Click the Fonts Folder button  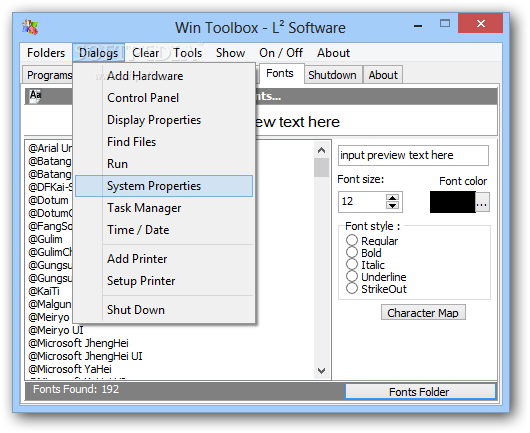[x=420, y=392]
